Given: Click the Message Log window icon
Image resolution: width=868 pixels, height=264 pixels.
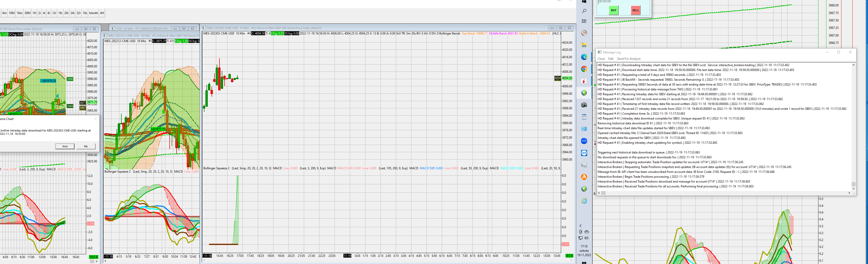Looking at the screenshot, I should 599,52.
